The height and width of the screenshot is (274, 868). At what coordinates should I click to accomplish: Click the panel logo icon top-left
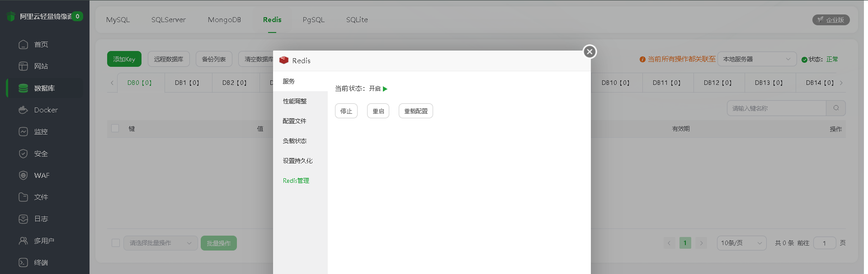[11, 16]
